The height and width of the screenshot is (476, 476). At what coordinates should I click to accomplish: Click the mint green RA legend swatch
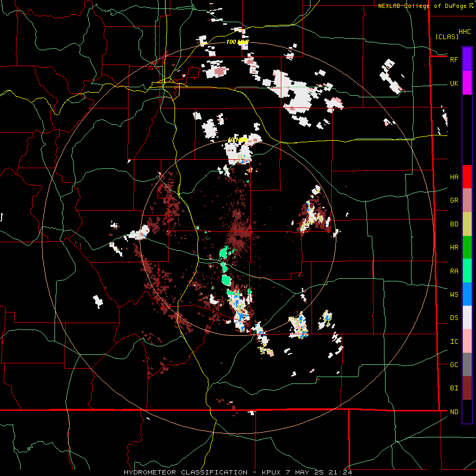click(x=467, y=271)
